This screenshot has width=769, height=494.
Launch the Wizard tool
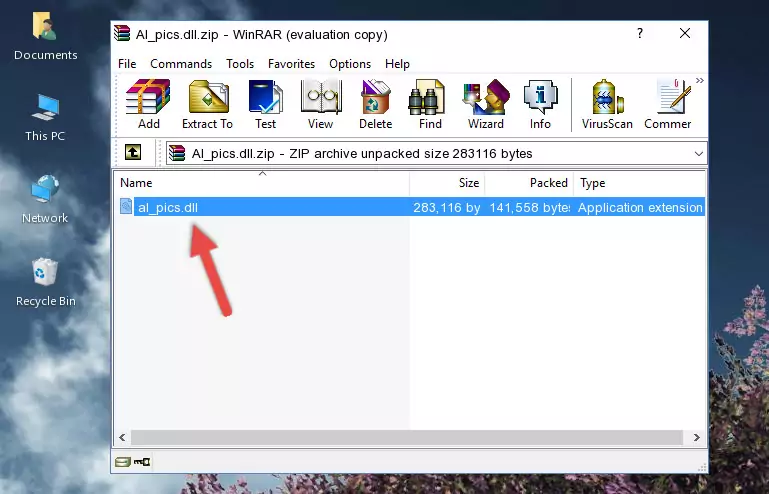(486, 104)
